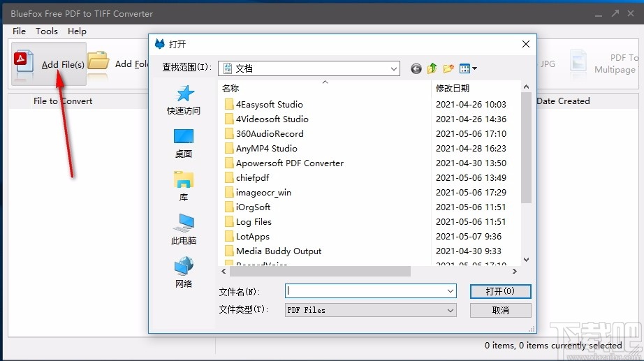This screenshot has height=361, width=644.
Task: Click the 取消 cancel button
Action: click(x=500, y=310)
